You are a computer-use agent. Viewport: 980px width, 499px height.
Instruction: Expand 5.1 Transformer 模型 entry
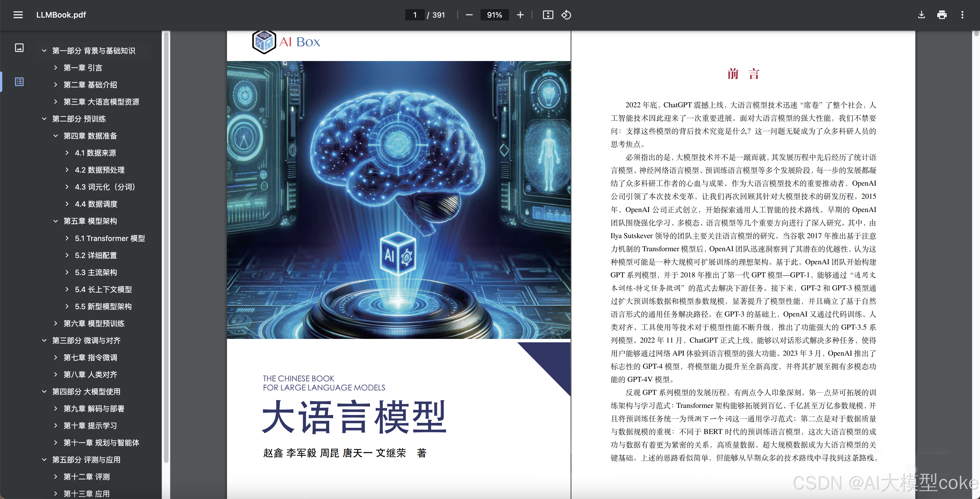(x=67, y=238)
